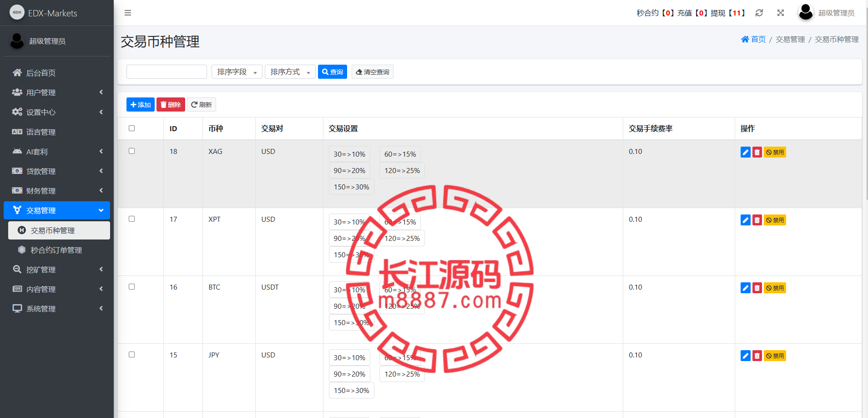
Task: Click the red 删除 button
Action: [171, 105]
